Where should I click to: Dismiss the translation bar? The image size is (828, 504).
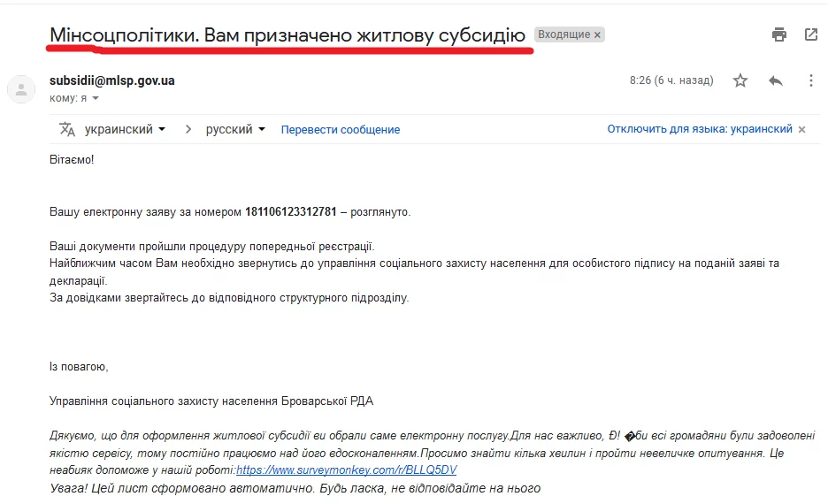(x=802, y=129)
